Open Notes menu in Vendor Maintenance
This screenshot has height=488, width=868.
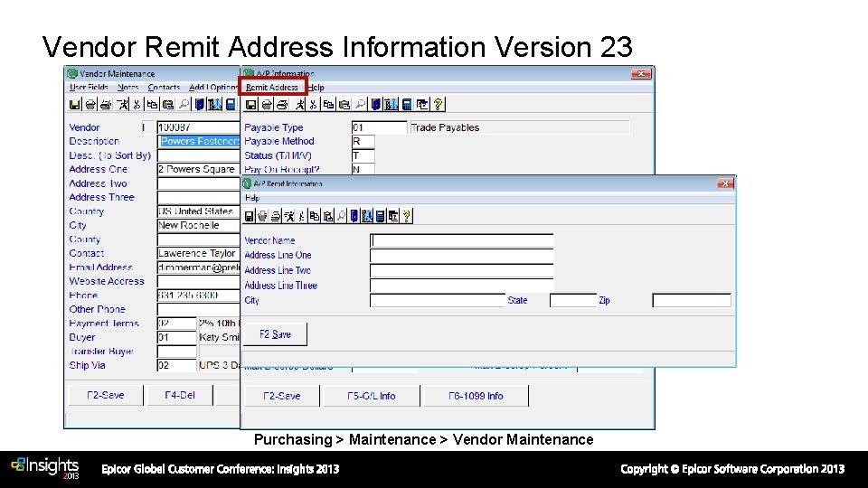tap(127, 88)
